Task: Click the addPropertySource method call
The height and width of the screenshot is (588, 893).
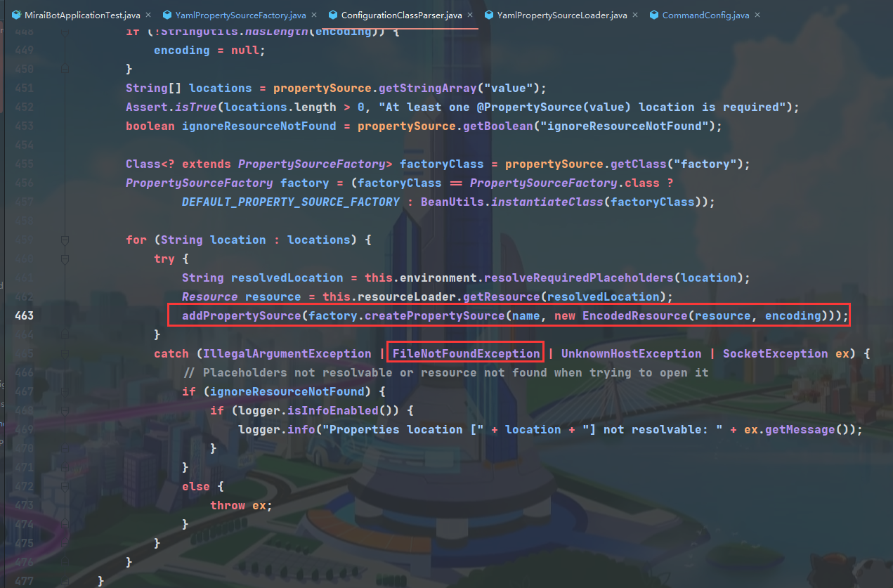Action: (x=242, y=315)
